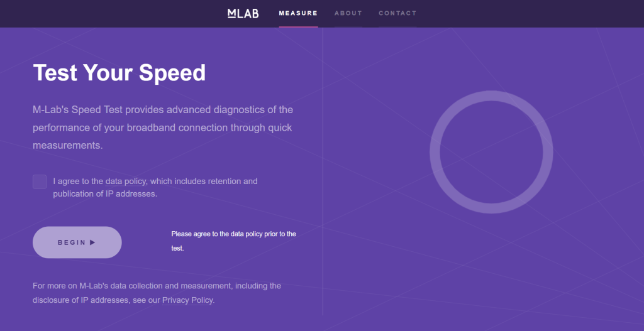
Task: Click the pink underline beneath the Measure tab
Action: coord(298,27)
